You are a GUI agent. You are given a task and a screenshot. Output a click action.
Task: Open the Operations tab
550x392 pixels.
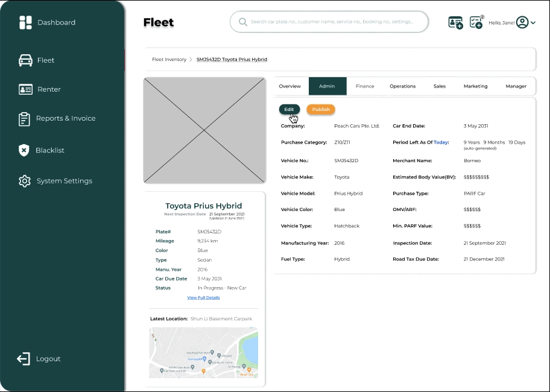403,86
